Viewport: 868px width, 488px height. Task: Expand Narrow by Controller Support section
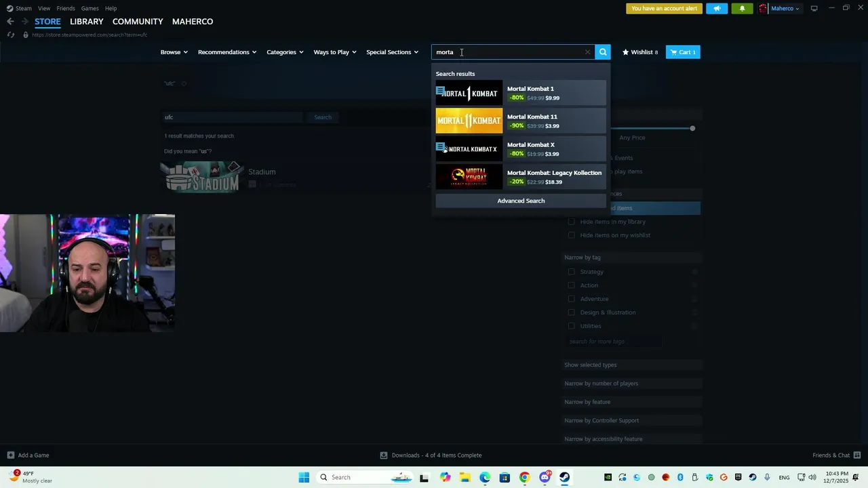tap(632, 420)
